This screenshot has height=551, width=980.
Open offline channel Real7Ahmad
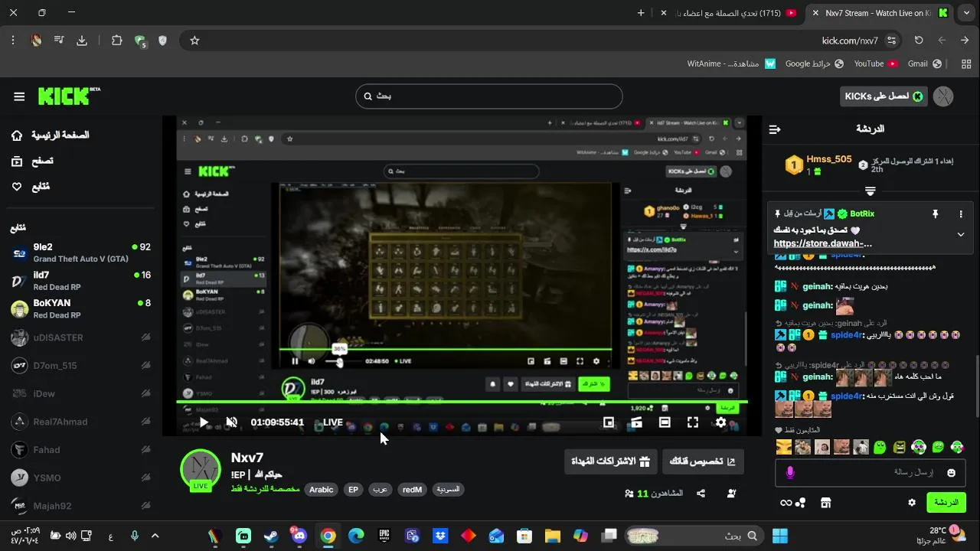[80, 422]
